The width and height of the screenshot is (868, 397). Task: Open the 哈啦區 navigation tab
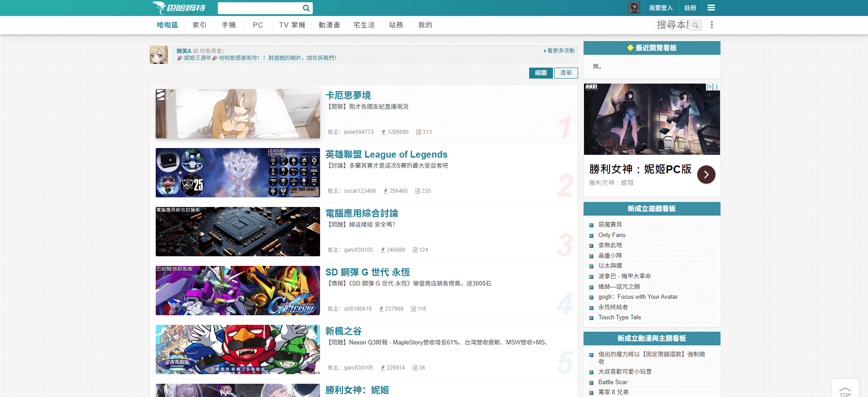click(x=167, y=25)
